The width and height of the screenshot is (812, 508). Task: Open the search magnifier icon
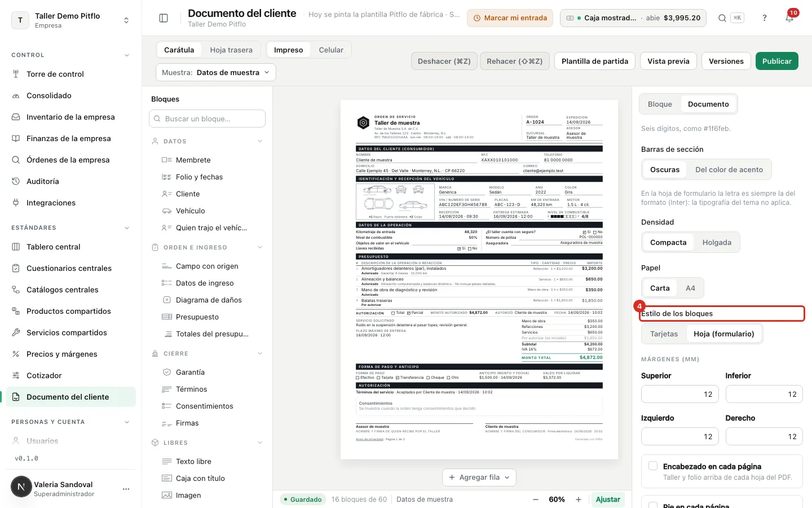(x=722, y=18)
